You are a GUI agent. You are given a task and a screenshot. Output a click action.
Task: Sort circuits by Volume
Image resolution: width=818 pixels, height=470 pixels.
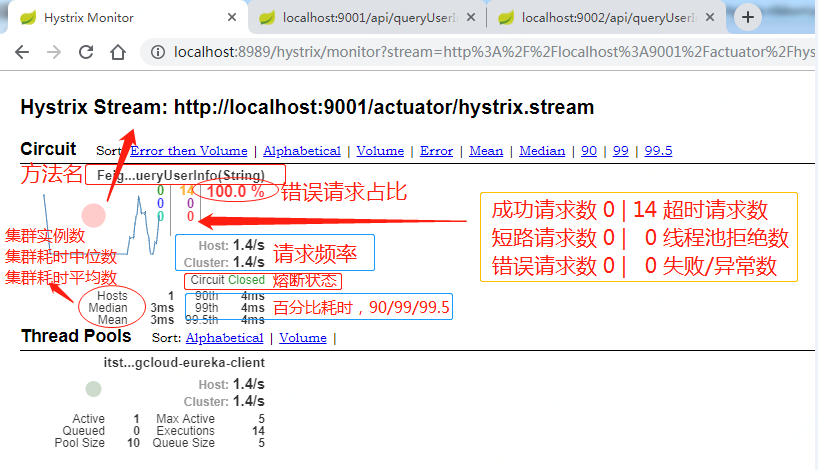pos(380,151)
